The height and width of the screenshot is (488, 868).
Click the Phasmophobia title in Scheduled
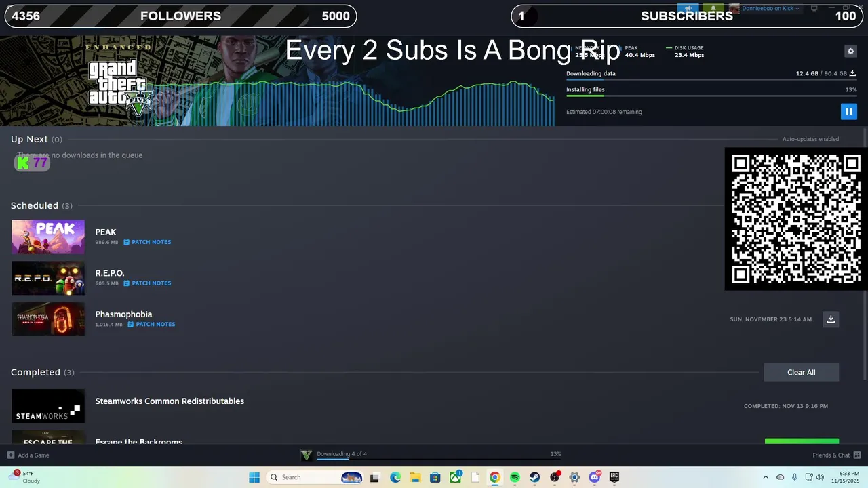pyautogui.click(x=123, y=314)
